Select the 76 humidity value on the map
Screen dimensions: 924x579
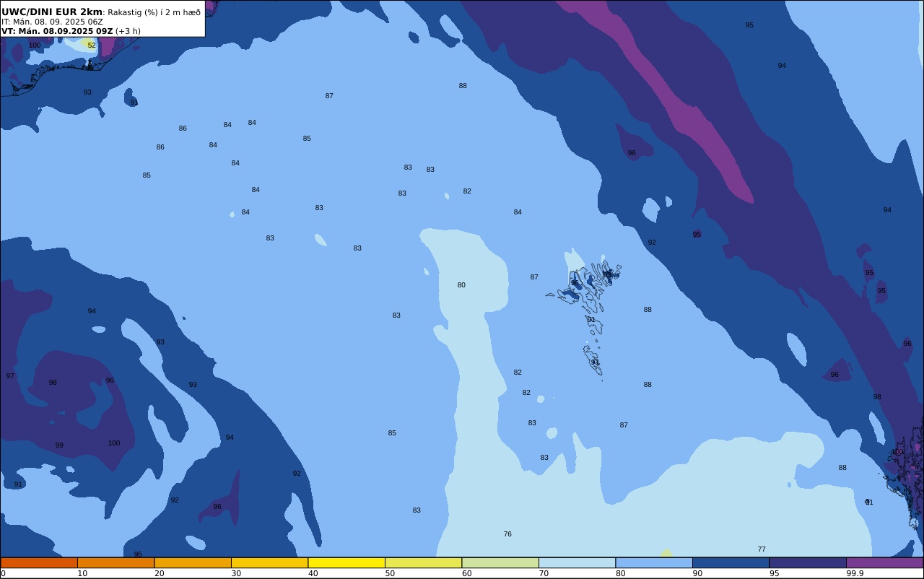507,534
